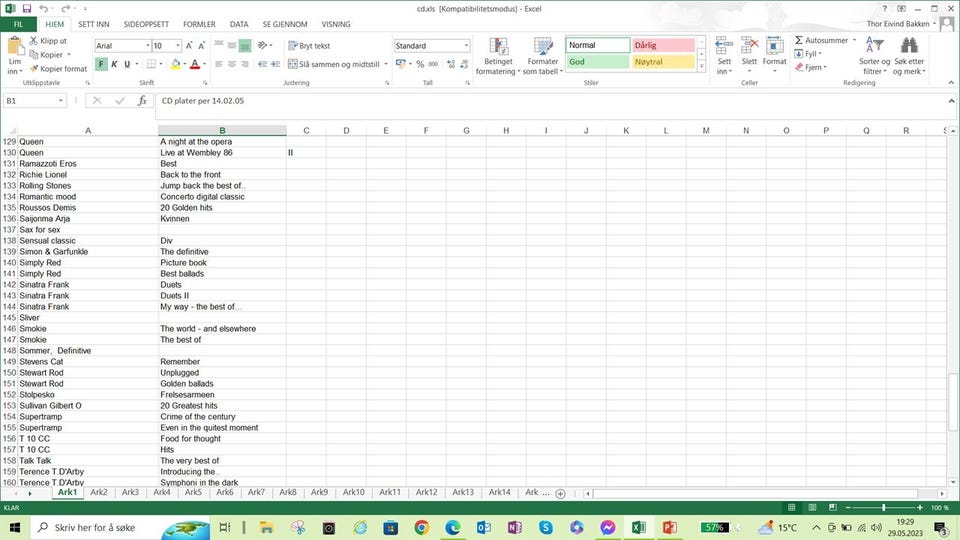Apply the God cell style

pyautogui.click(x=598, y=62)
